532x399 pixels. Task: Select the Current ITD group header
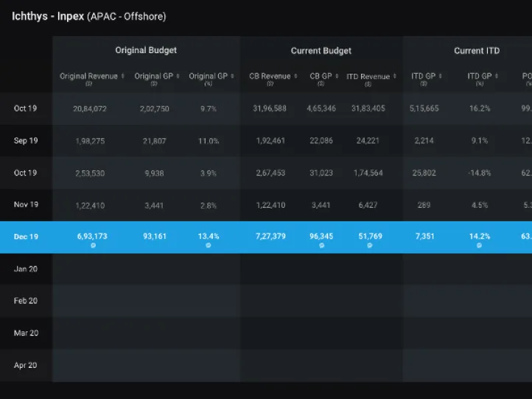[x=477, y=51]
